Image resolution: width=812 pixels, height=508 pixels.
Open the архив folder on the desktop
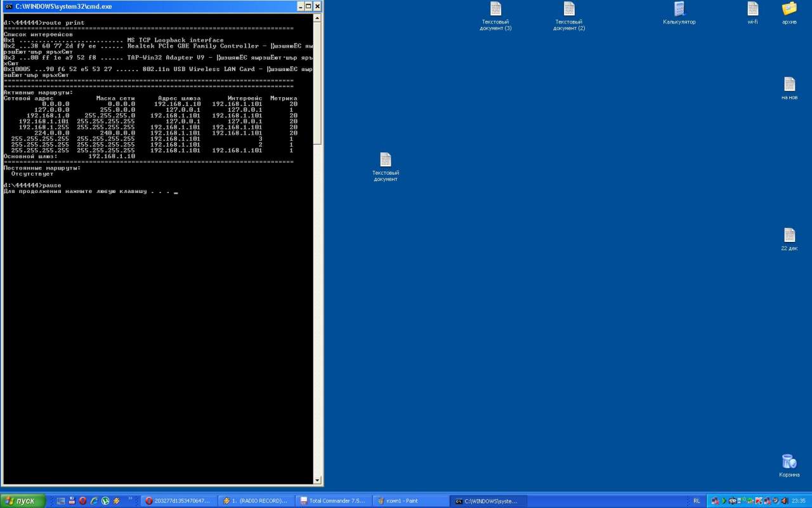click(789, 13)
